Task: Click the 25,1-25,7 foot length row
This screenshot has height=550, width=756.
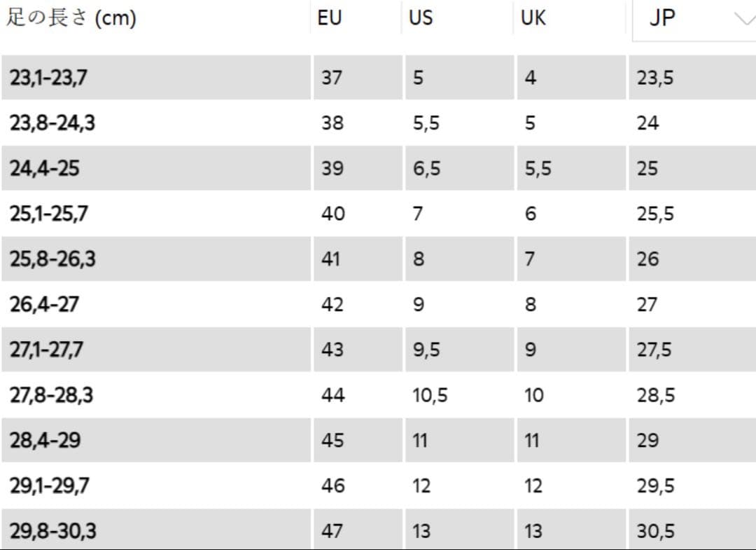Action: pyautogui.click(x=49, y=214)
